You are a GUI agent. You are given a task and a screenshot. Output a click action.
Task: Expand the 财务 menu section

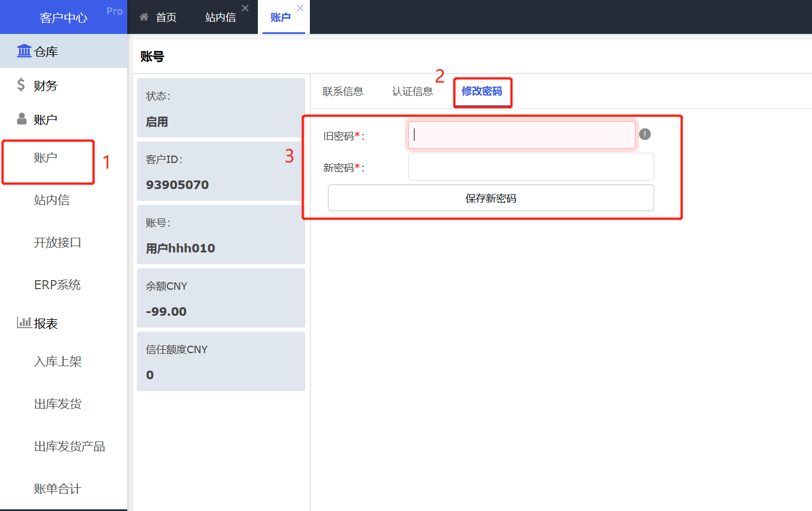pos(63,85)
